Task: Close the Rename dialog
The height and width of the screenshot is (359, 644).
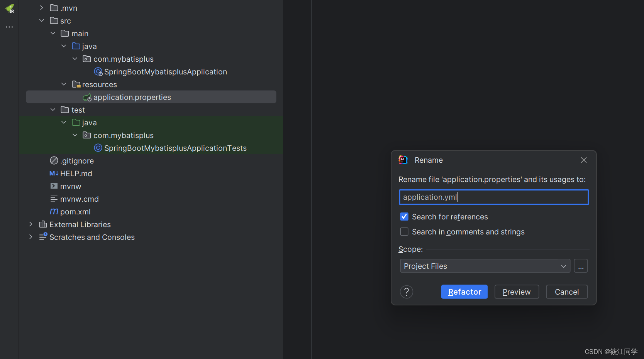Action: 584,160
